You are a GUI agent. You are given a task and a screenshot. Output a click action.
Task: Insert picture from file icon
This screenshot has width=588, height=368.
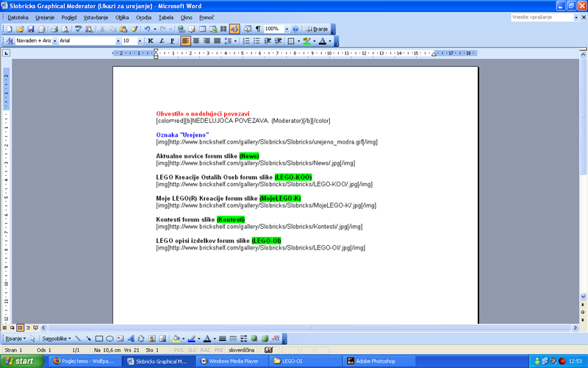pyautogui.click(x=162, y=339)
